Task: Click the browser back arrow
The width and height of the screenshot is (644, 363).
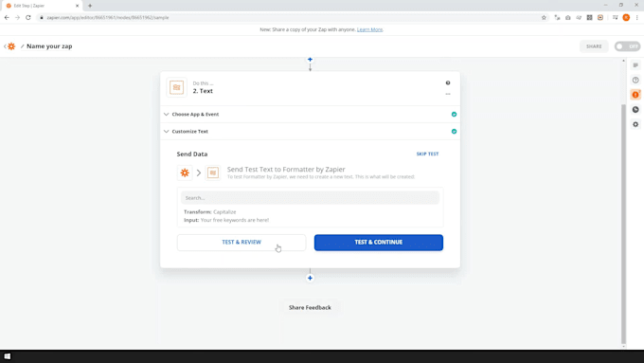Action: [x=7, y=18]
